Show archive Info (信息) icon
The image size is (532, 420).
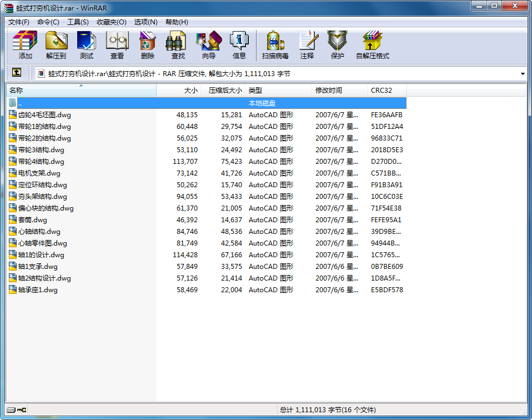point(239,45)
